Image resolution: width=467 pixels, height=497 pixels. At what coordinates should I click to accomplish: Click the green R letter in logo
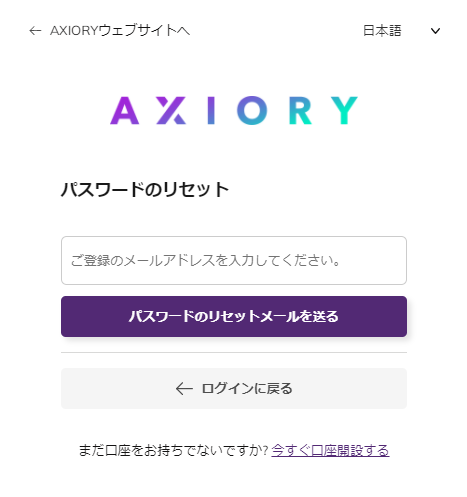point(300,111)
